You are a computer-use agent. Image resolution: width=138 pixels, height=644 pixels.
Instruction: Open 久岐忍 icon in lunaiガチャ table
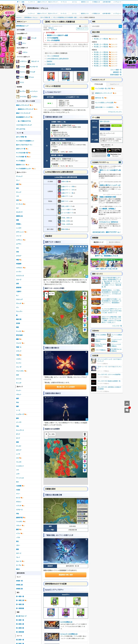[x=66, y=612]
